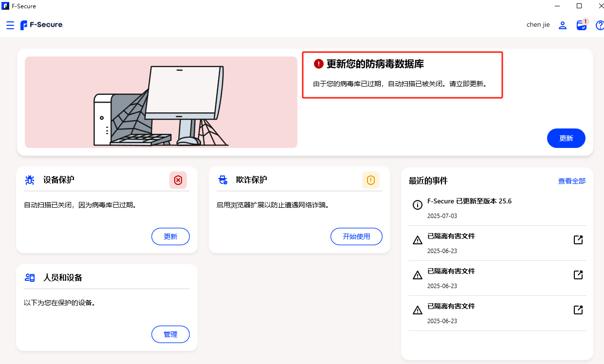Click the 欺诈保护 spy icon

coord(223,180)
